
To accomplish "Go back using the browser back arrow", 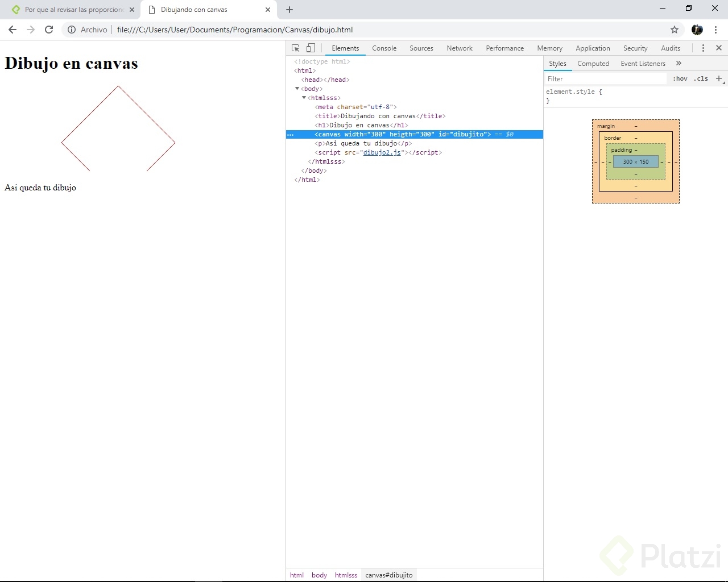I will [13, 30].
